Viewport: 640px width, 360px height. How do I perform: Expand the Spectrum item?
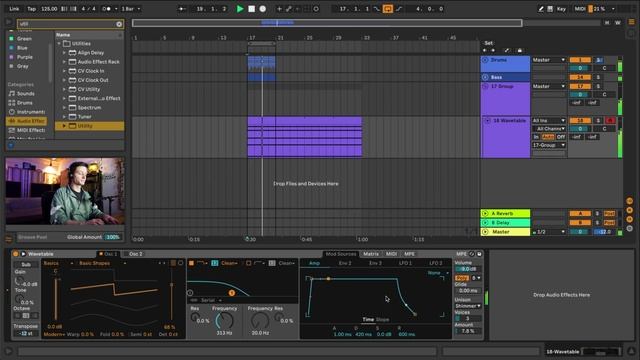pos(64,108)
